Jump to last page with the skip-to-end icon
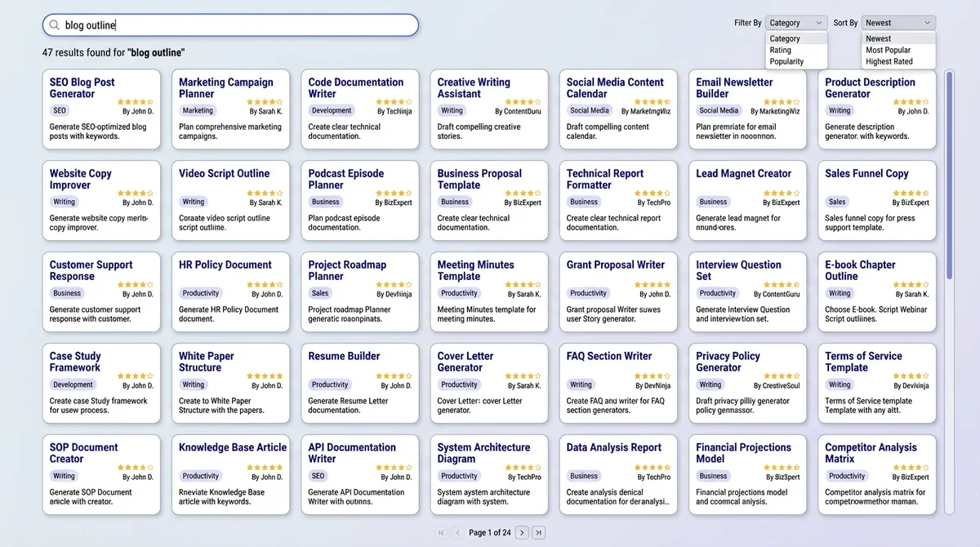 538,532
